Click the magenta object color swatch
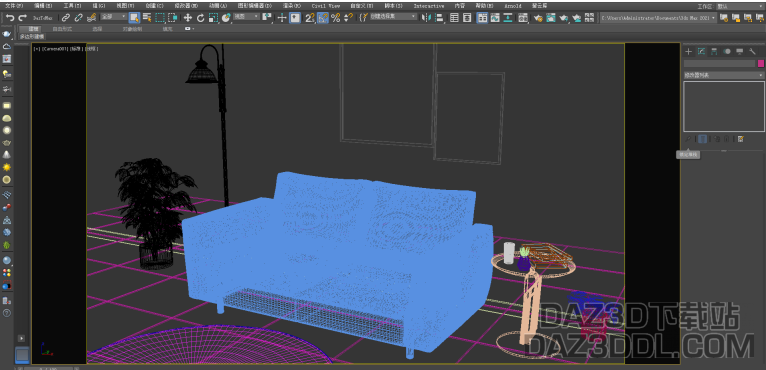The image size is (766, 370). click(x=761, y=64)
